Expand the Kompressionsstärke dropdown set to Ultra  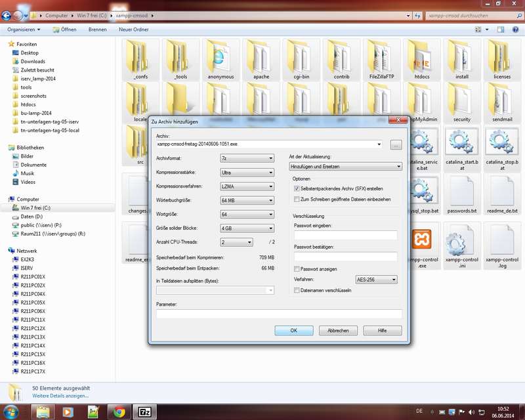click(247, 172)
